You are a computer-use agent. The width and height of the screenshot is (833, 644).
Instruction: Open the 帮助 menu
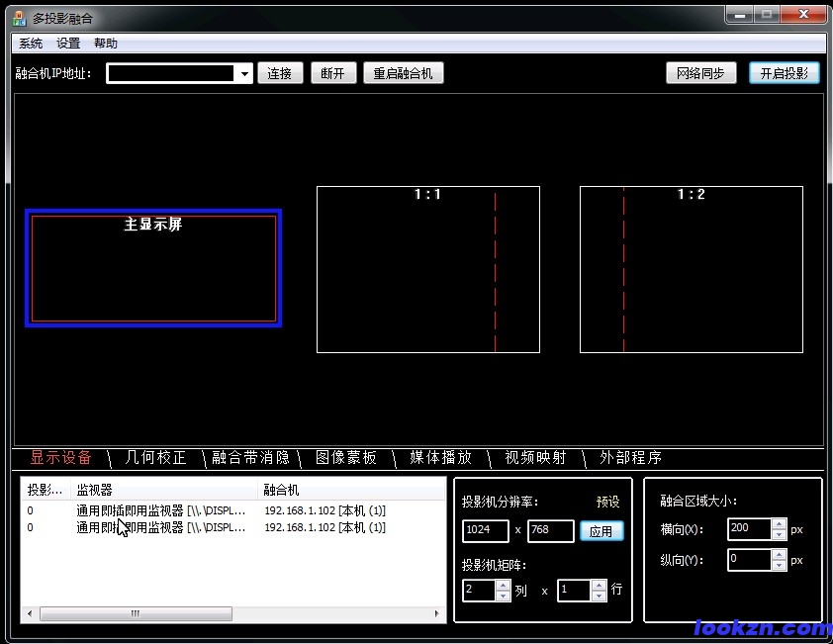click(106, 44)
